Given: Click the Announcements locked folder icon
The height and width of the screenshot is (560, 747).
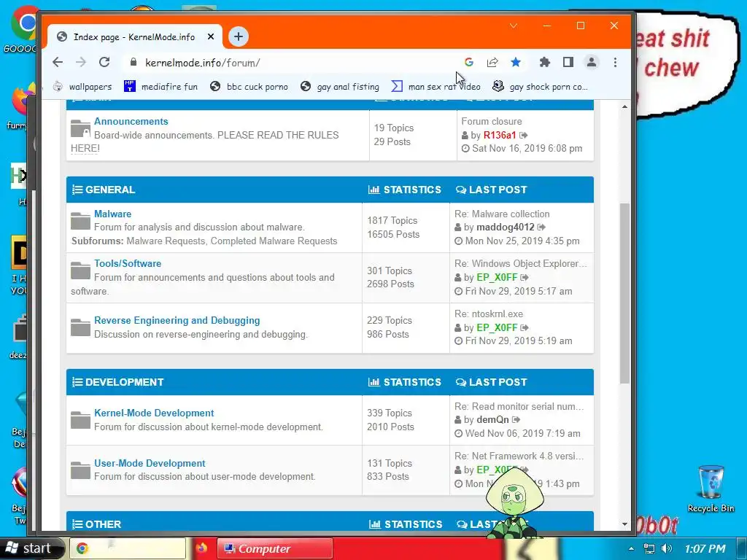Looking at the screenshot, I should [80, 128].
